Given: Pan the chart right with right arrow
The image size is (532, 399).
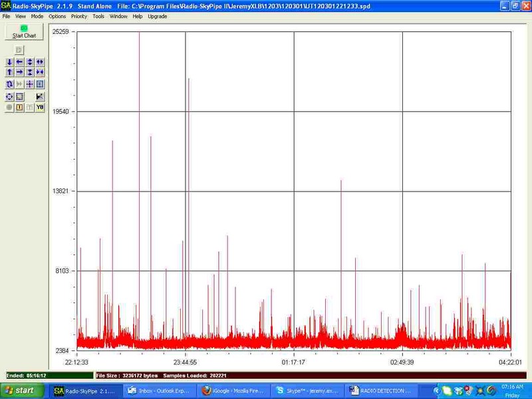Looking at the screenshot, I should tap(19, 72).
